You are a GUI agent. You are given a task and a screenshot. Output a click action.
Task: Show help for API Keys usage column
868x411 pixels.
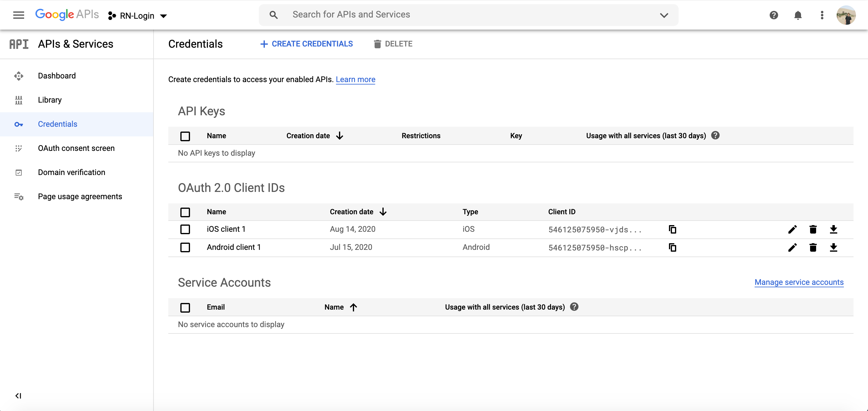(715, 135)
